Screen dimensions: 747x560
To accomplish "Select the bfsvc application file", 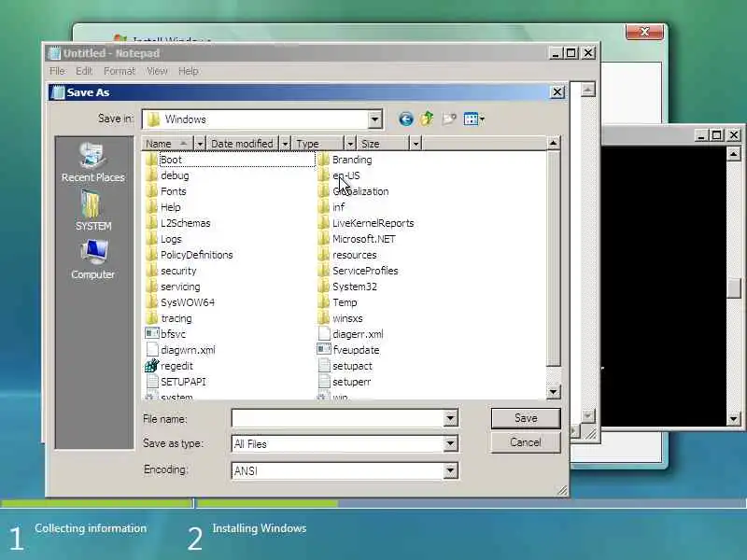I will 166,334.
